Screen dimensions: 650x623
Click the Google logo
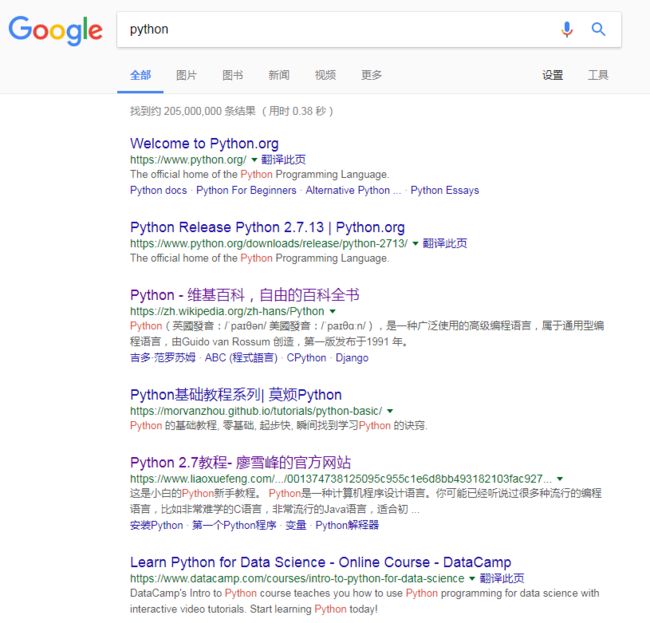tap(56, 30)
